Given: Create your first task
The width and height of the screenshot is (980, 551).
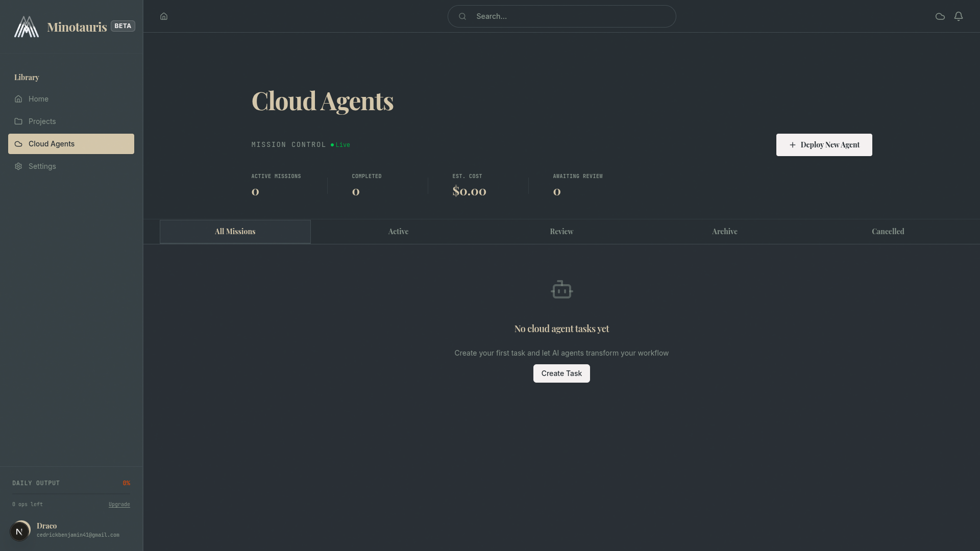Looking at the screenshot, I should click(x=561, y=373).
